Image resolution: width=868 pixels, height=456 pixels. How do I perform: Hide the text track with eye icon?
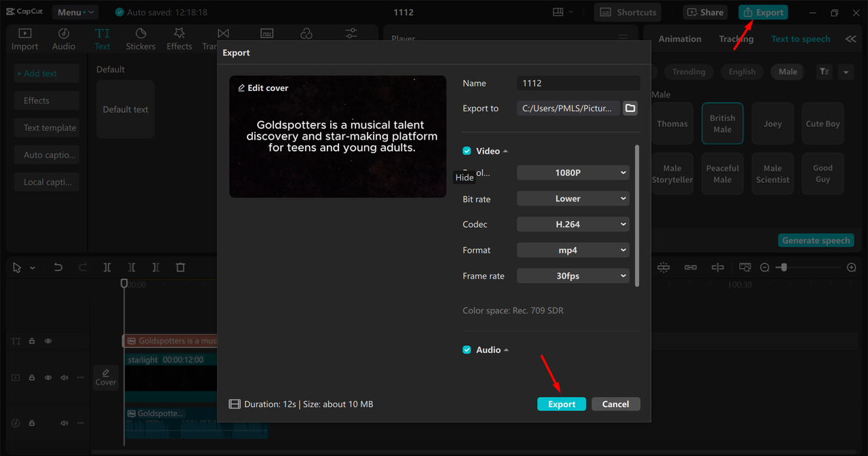coord(48,341)
